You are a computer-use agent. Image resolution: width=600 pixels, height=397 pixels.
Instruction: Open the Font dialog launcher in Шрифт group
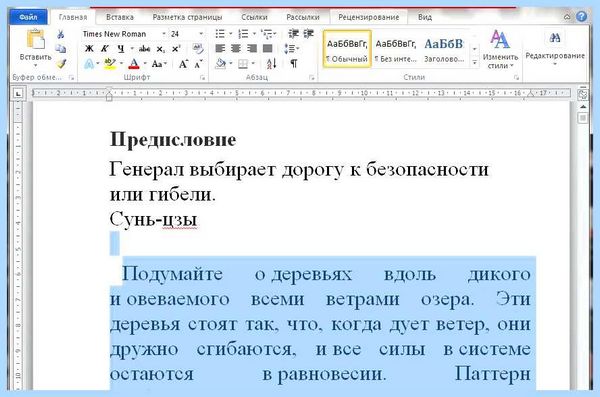[x=202, y=78]
